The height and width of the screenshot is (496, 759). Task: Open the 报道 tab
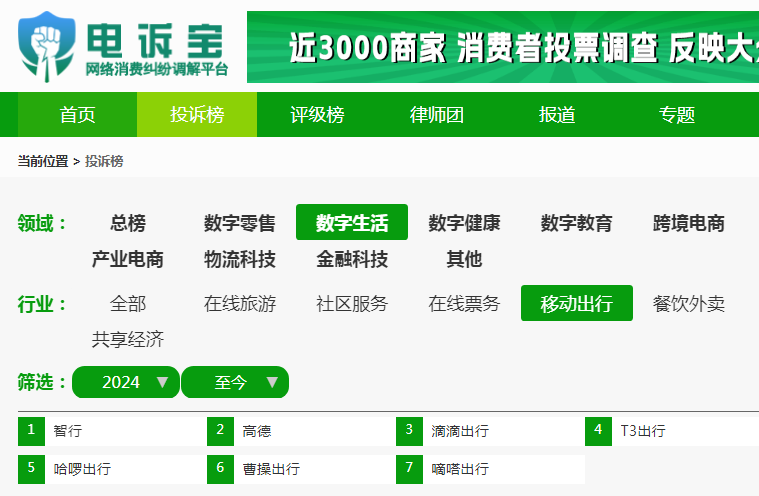pos(557,115)
